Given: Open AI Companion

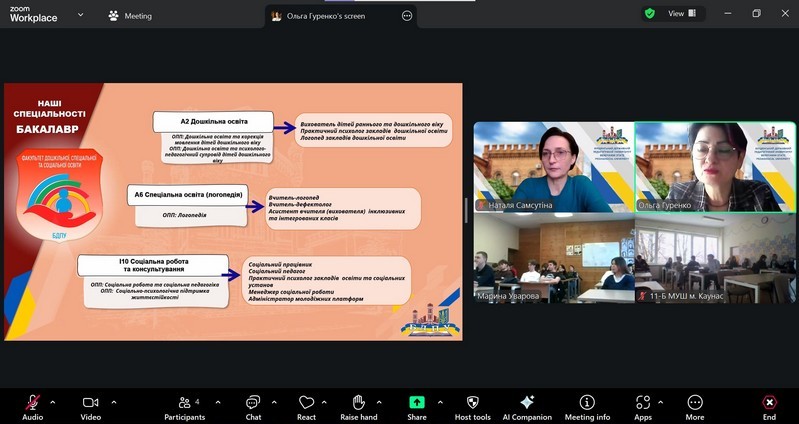Looking at the screenshot, I should coord(527,402).
